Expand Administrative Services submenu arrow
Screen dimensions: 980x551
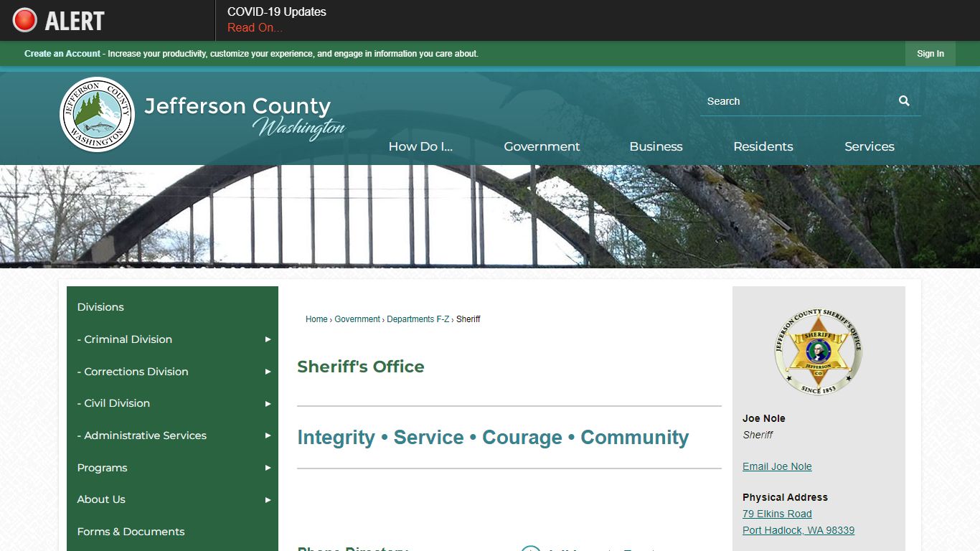pyautogui.click(x=268, y=435)
